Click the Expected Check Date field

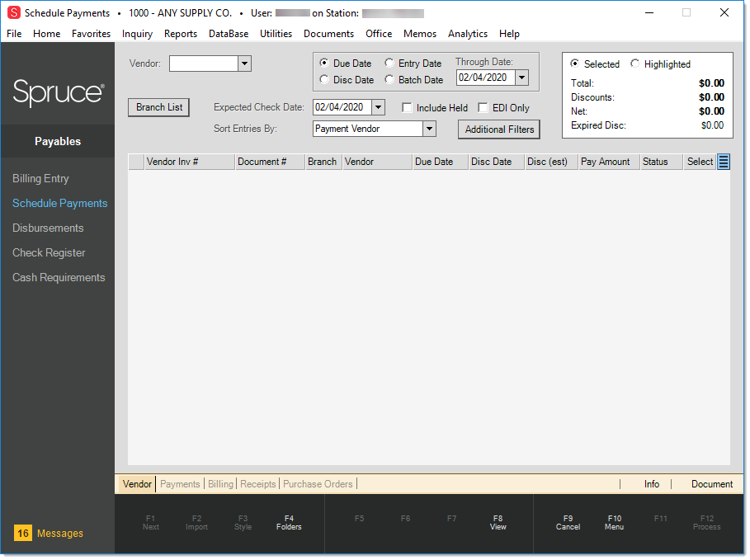(x=343, y=107)
